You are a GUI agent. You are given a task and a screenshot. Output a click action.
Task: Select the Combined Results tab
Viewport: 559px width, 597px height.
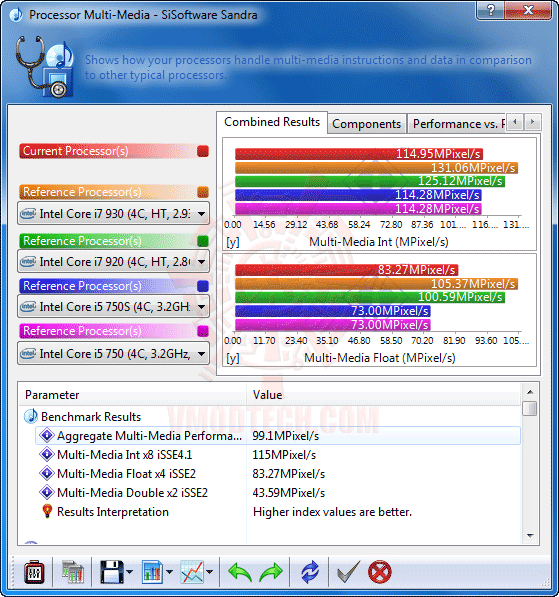[x=272, y=122]
